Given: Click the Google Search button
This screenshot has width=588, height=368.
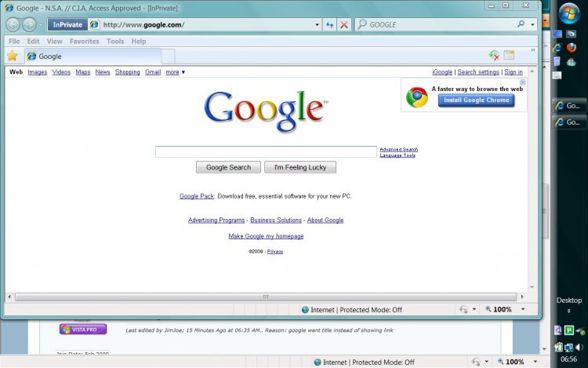Looking at the screenshot, I should [x=228, y=167].
